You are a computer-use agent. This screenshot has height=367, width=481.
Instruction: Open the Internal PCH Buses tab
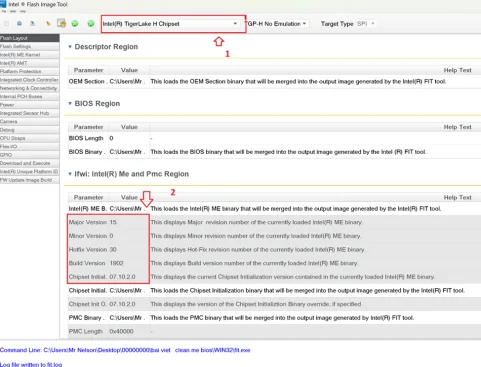click(x=30, y=96)
